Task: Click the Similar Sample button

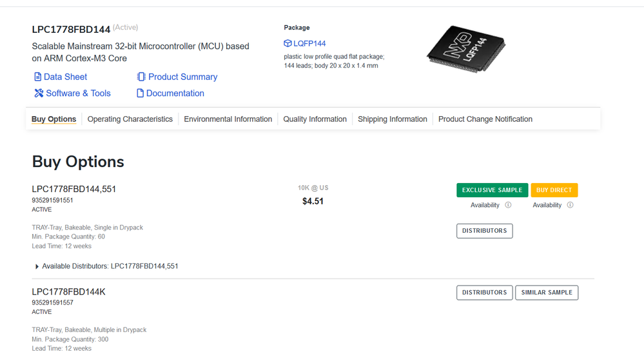Action: point(547,292)
